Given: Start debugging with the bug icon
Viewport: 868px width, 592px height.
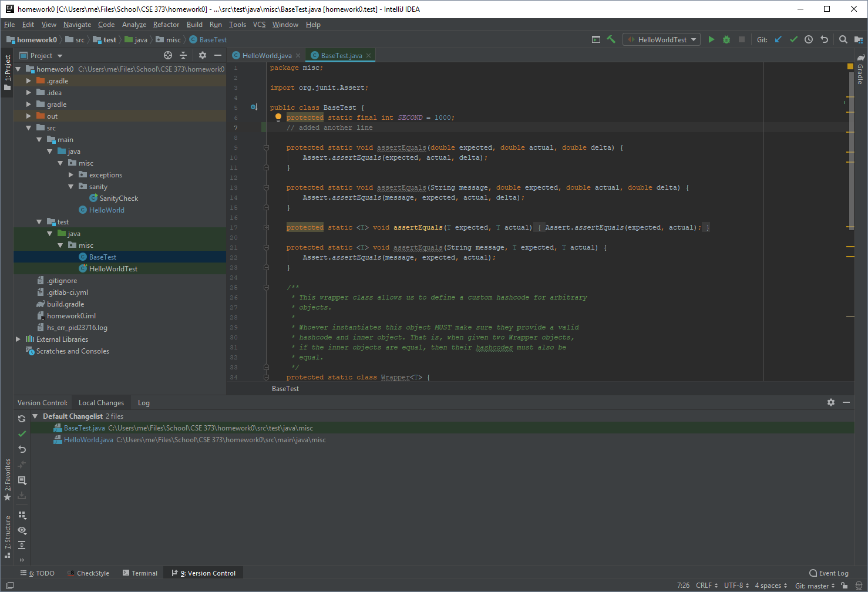Looking at the screenshot, I should pyautogui.click(x=726, y=39).
